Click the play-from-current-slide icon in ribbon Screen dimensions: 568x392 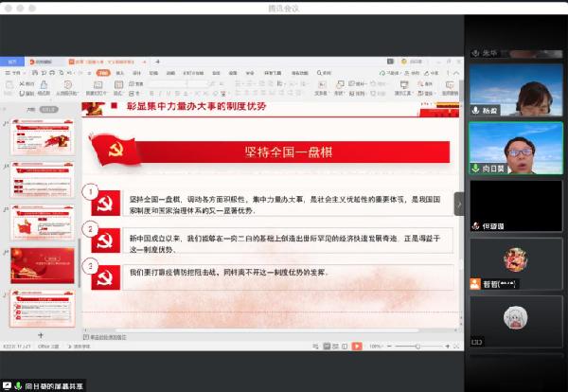67,85
